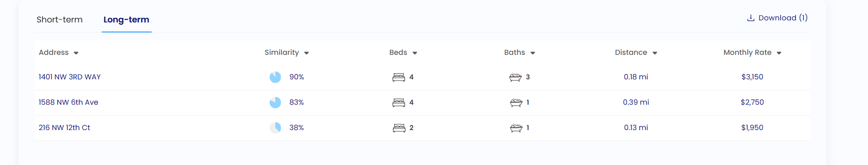Click the bed icon in 1401 NW 3RD WAY row
868x165 pixels.
pos(399,77)
